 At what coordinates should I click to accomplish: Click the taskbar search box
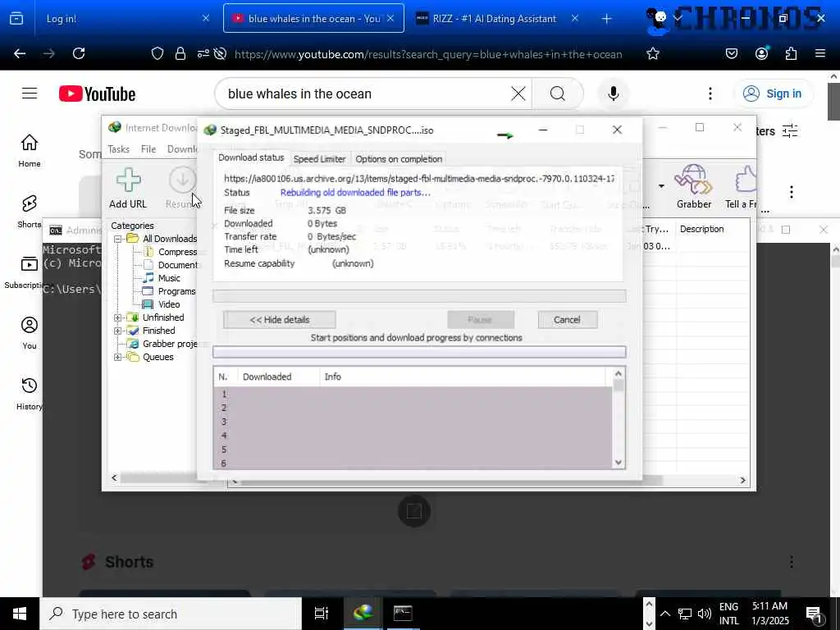click(x=171, y=614)
